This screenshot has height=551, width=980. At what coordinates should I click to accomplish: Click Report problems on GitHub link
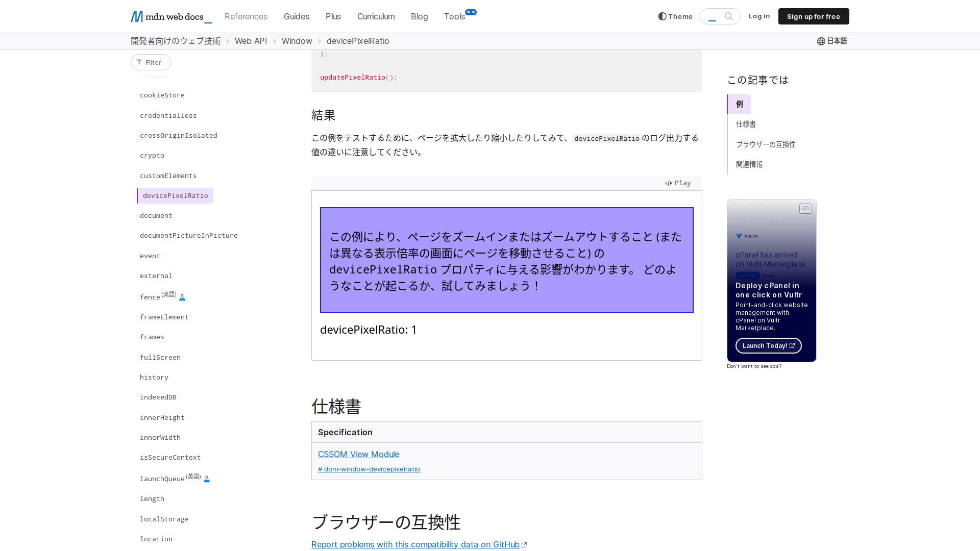click(x=415, y=543)
